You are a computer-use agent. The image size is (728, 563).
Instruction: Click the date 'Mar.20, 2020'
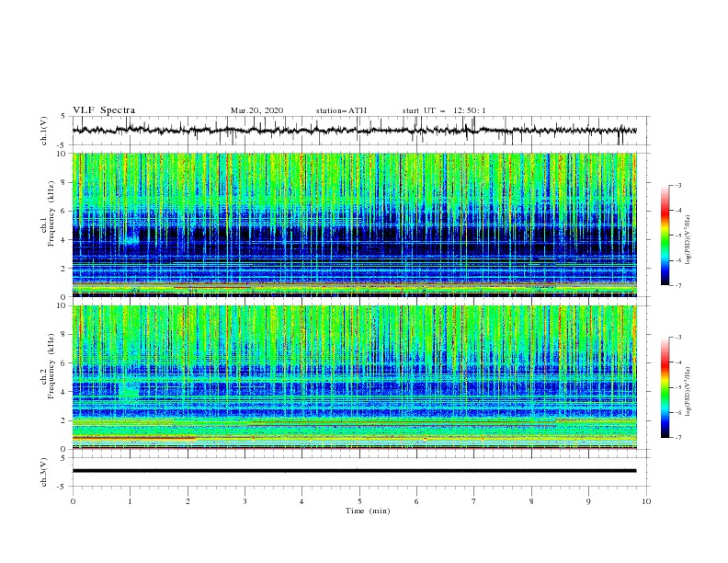click(256, 110)
